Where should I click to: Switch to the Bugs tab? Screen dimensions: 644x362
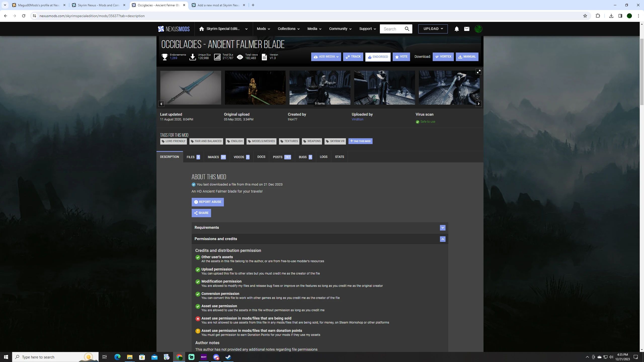pyautogui.click(x=305, y=157)
